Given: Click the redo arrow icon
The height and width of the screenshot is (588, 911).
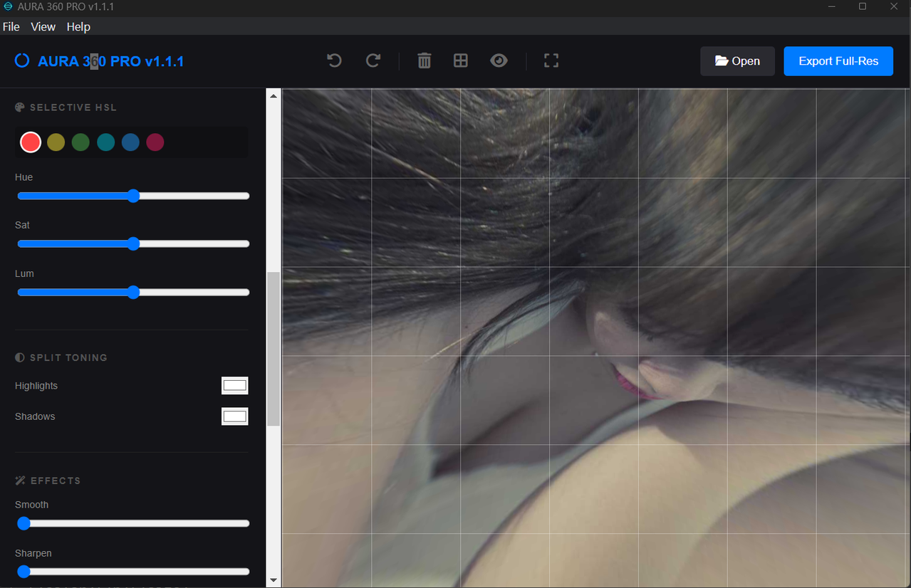Looking at the screenshot, I should pyautogui.click(x=373, y=61).
